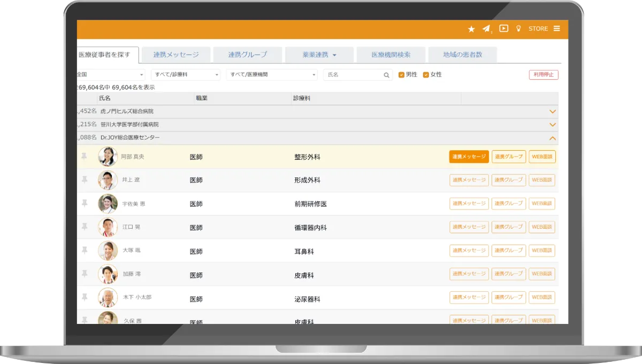
Task: Pin 大塚 颯 with the pushpin icon
Action: tap(84, 250)
